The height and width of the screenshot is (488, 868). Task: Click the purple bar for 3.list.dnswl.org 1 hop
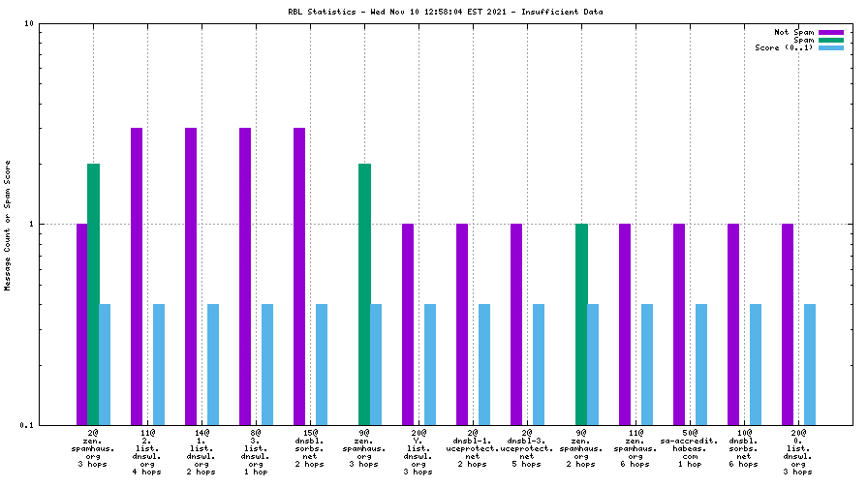pyautogui.click(x=245, y=276)
